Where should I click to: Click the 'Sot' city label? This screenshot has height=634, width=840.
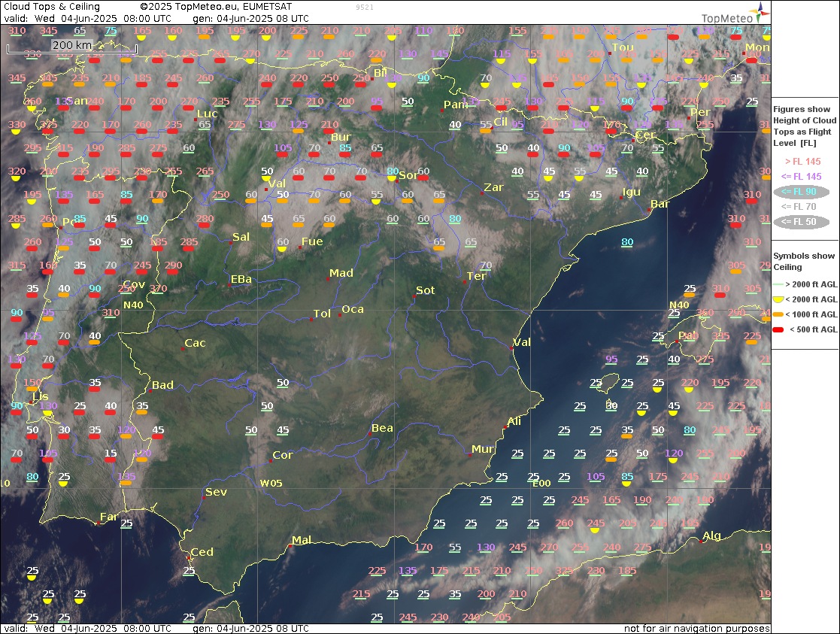425,290
